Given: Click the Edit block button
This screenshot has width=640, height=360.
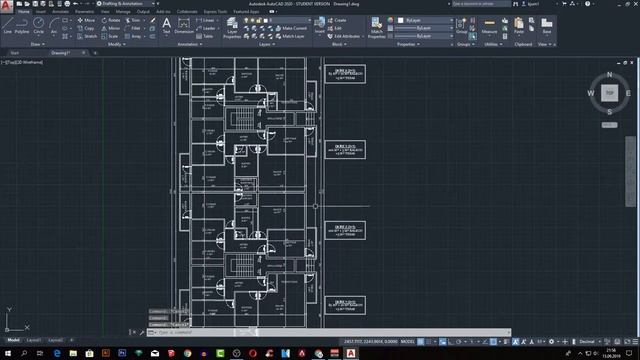Looking at the screenshot, I should click(x=335, y=28).
